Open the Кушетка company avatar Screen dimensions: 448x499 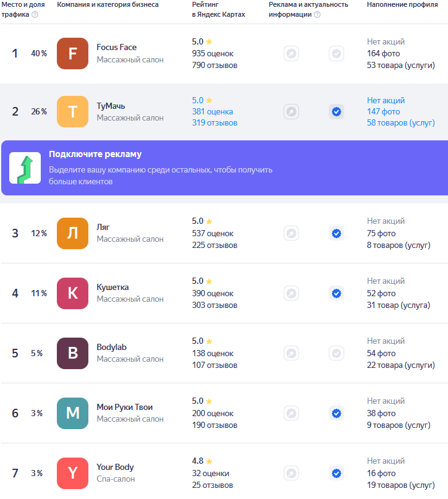(72, 293)
